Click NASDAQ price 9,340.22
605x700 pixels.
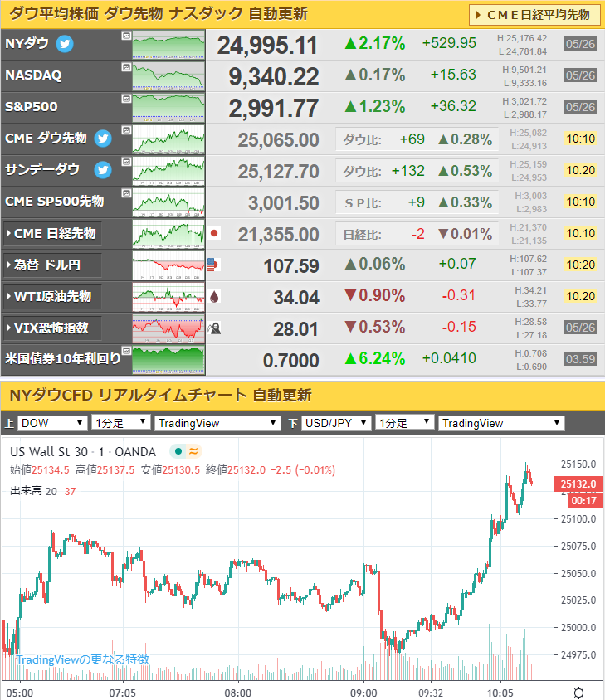pyautogui.click(x=274, y=77)
